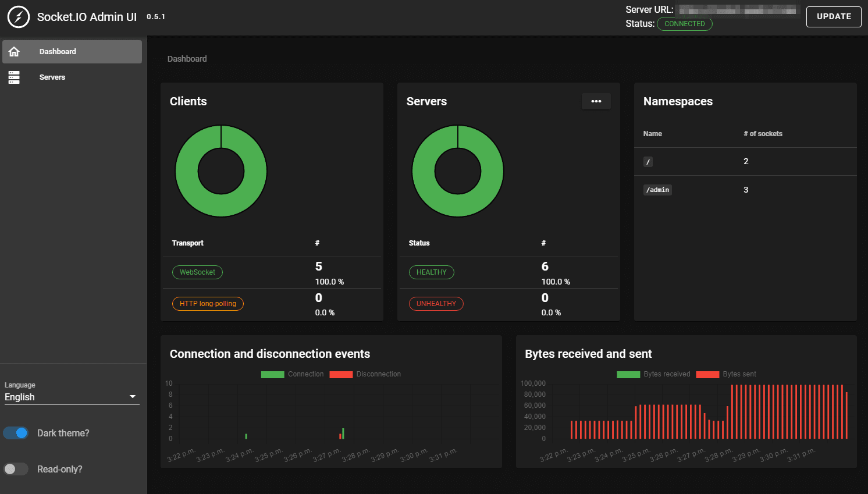Open the ellipsis menu on the Servers card
The width and height of the screenshot is (868, 494).
click(596, 101)
